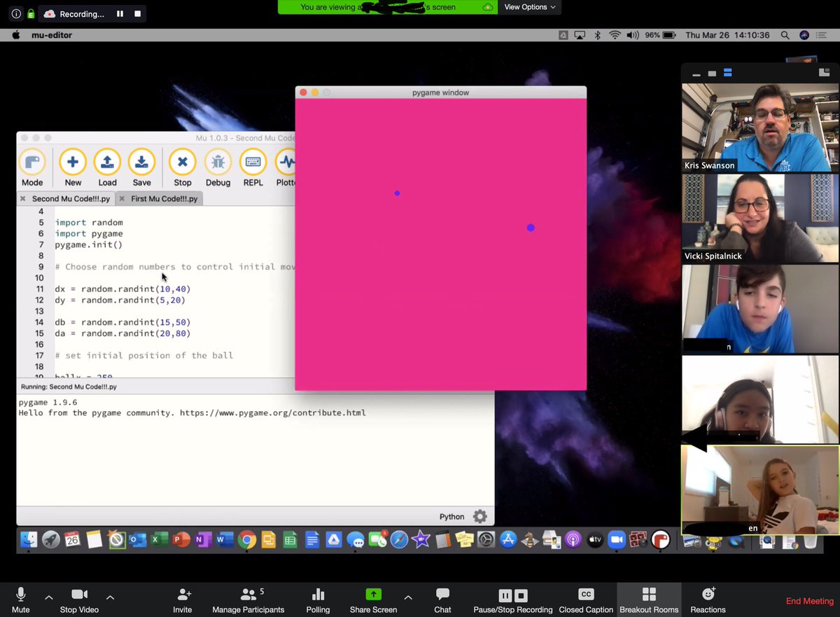The width and height of the screenshot is (840, 617).
Task: Switch to Second Mu Code!!!.py tab
Action: (71, 199)
